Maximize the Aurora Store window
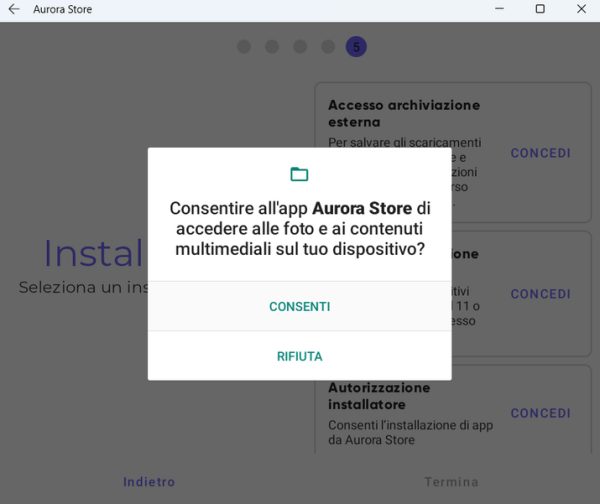Image resolution: width=600 pixels, height=504 pixels. click(x=540, y=9)
